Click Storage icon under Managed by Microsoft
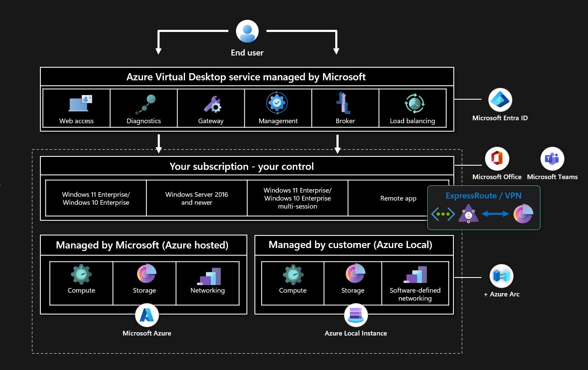The height and width of the screenshot is (370, 588). [147, 274]
